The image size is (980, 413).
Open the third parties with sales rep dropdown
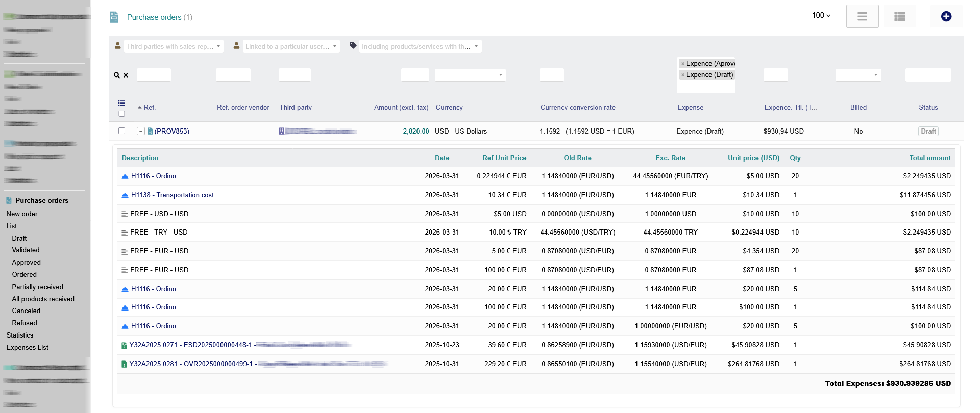click(174, 46)
